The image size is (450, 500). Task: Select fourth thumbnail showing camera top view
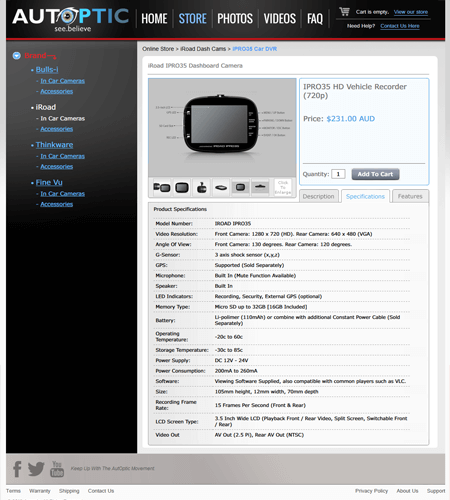(221, 188)
